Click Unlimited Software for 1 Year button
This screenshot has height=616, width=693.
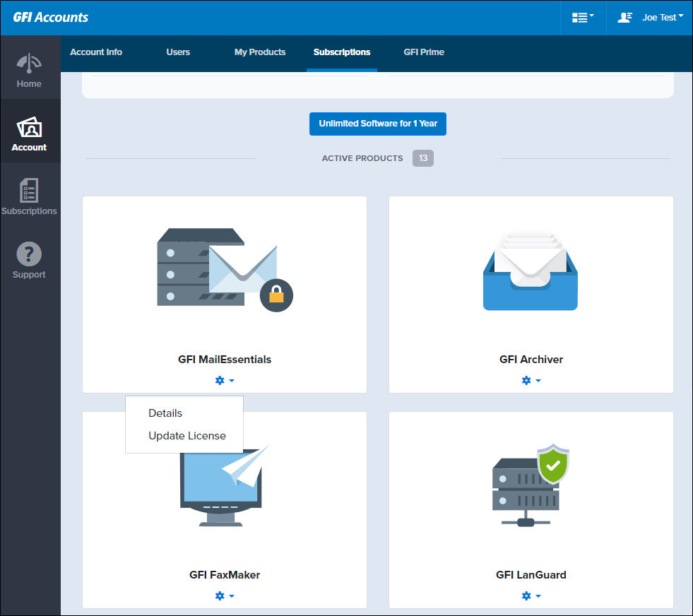tap(378, 124)
